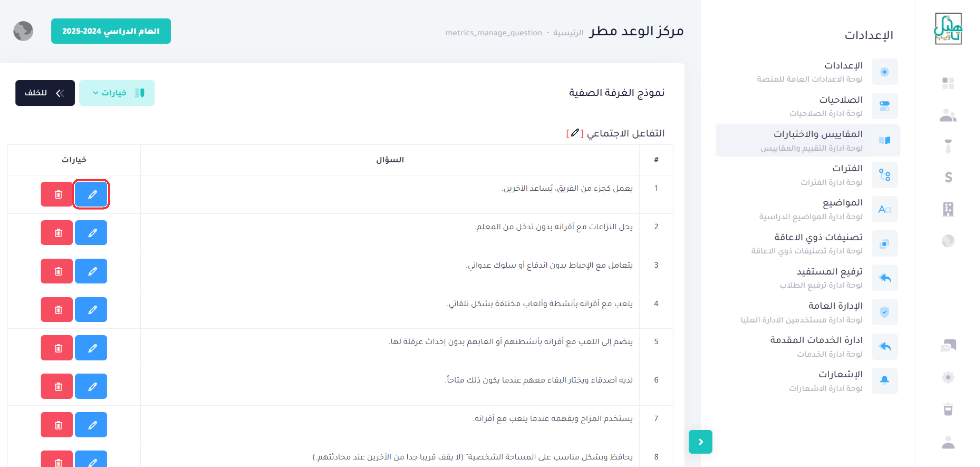Delete question 4 with the trash button
980x467 pixels.
coord(57,309)
